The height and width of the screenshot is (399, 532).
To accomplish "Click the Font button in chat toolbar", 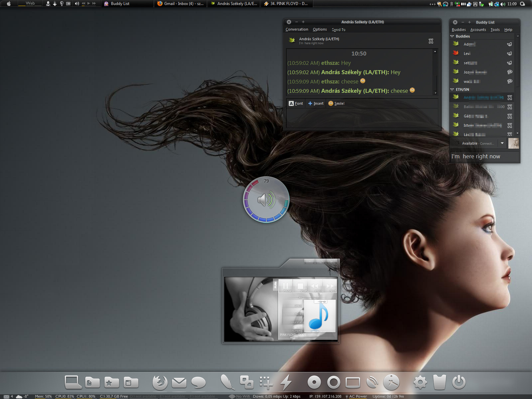I will [x=296, y=103].
